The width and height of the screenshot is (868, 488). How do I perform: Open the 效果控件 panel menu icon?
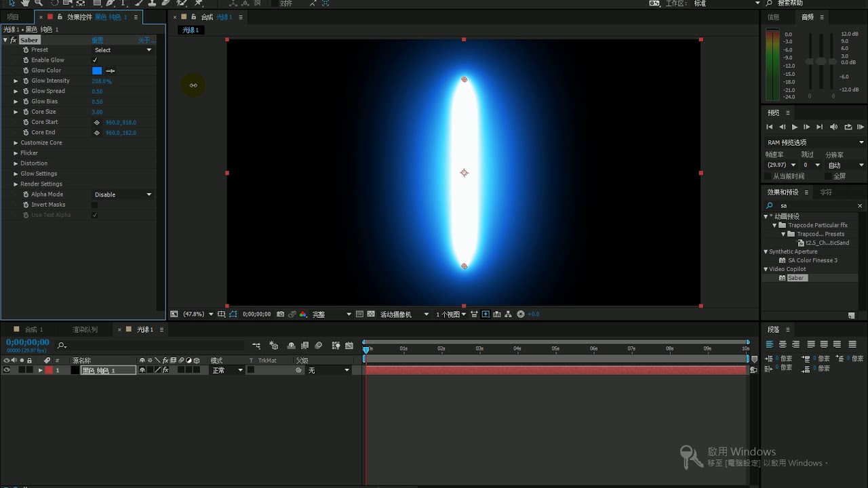pos(136,17)
